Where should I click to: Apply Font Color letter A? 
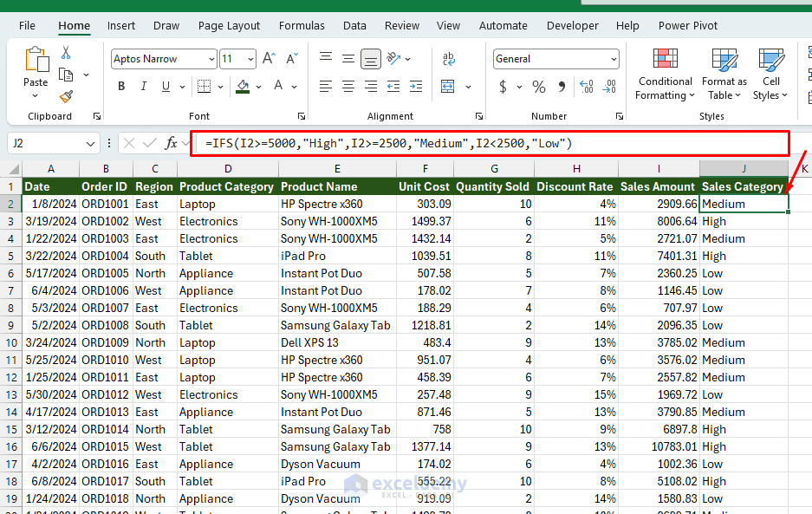click(278, 86)
